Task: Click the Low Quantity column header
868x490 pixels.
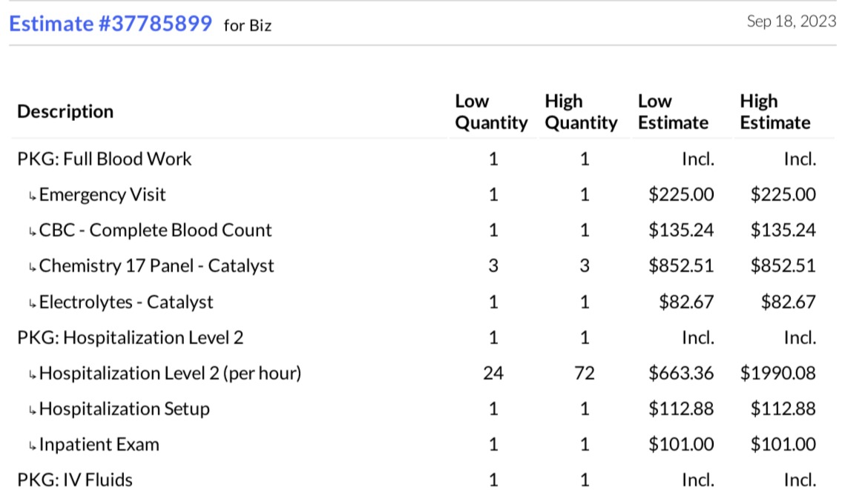Action: pyautogui.click(x=490, y=112)
